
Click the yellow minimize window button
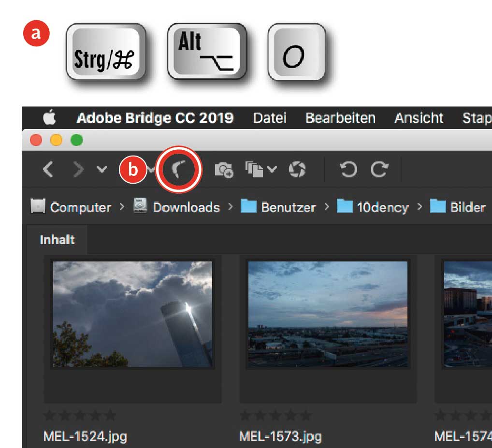coord(56,140)
